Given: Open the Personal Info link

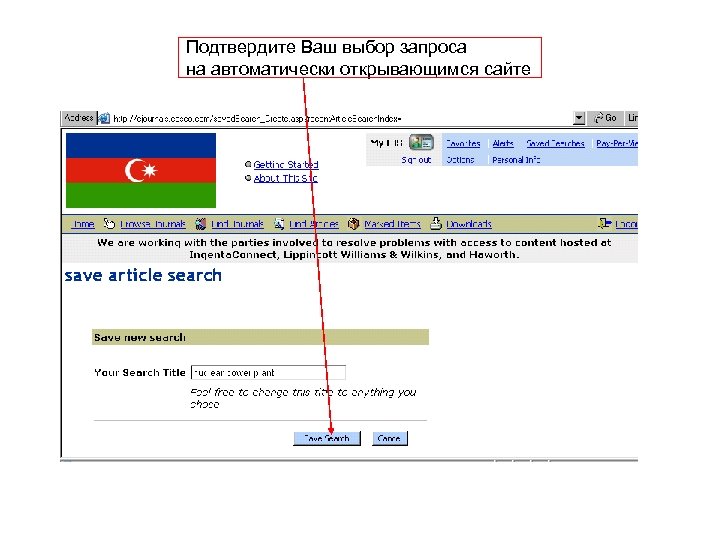Looking at the screenshot, I should (516, 160).
